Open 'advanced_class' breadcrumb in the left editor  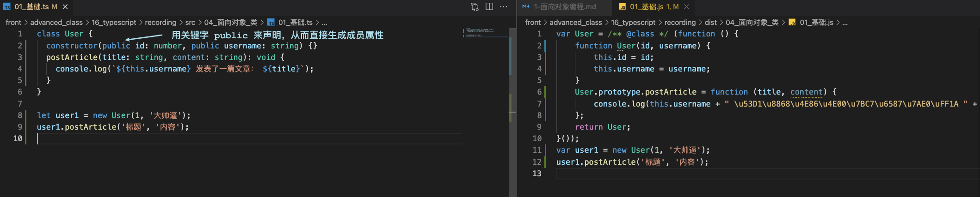pyautogui.click(x=56, y=22)
